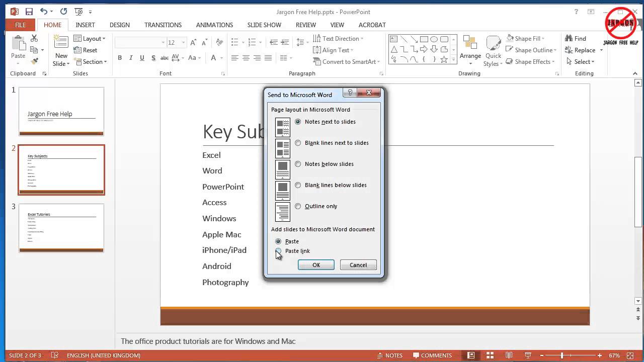Open Quick Styles gallery
The image size is (644, 362).
tap(493, 51)
